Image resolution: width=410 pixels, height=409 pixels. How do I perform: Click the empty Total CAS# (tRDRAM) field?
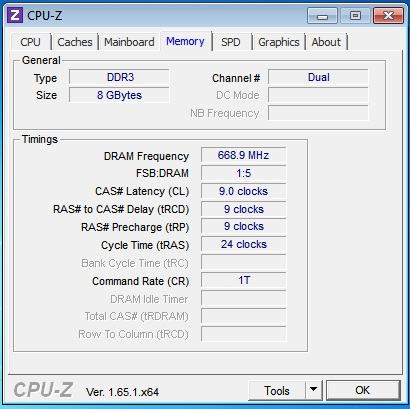click(x=243, y=316)
